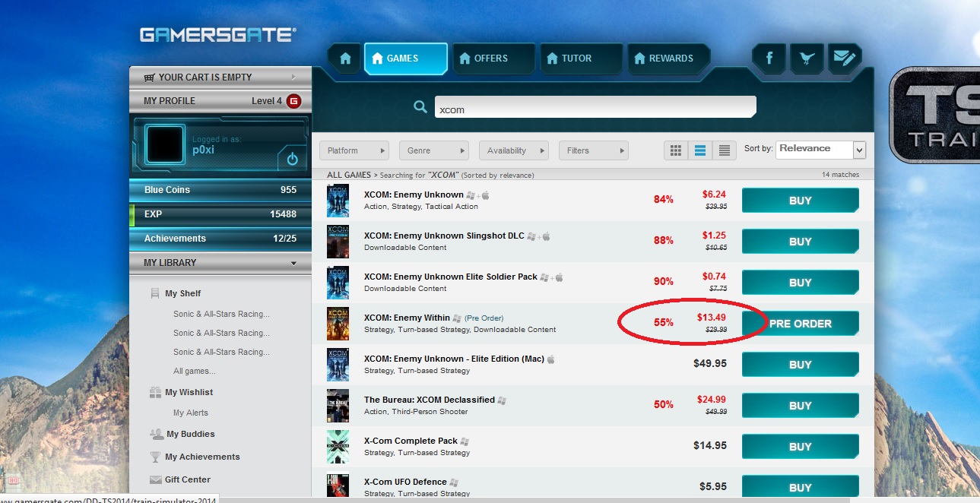The width and height of the screenshot is (980, 503).
Task: Click username p0xi
Action: pos(202,150)
